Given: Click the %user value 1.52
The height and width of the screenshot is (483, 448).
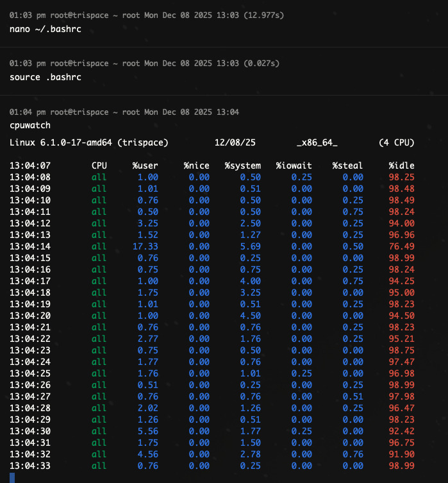Looking at the screenshot, I should 148,235.
